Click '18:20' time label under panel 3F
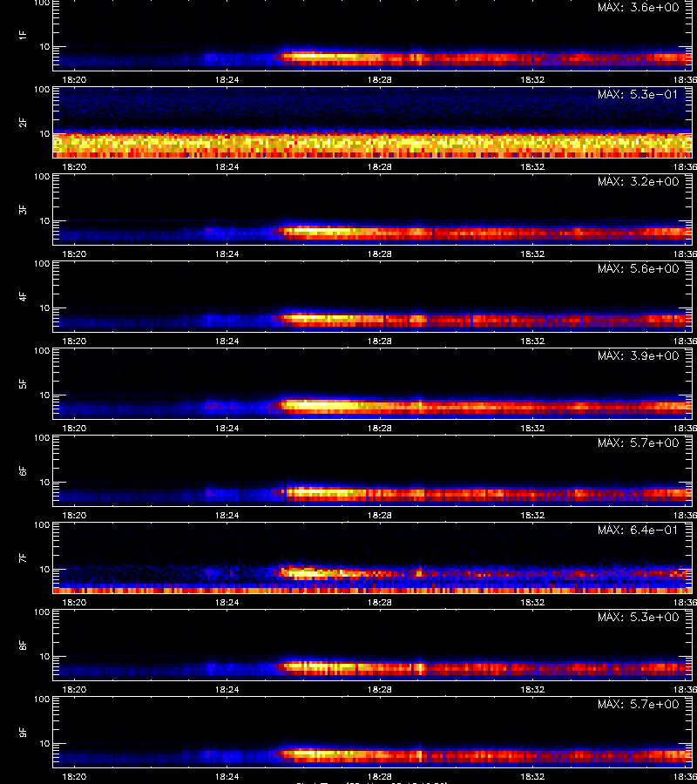Screen dimensions: 697x784 coord(75,253)
